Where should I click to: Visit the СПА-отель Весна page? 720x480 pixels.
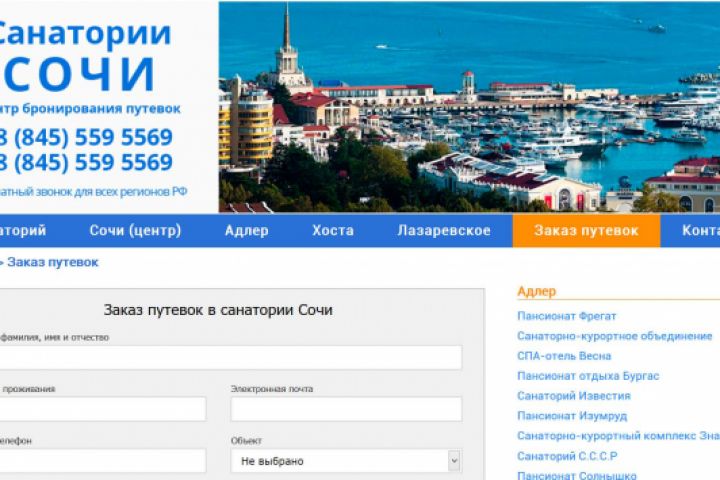tap(564, 356)
